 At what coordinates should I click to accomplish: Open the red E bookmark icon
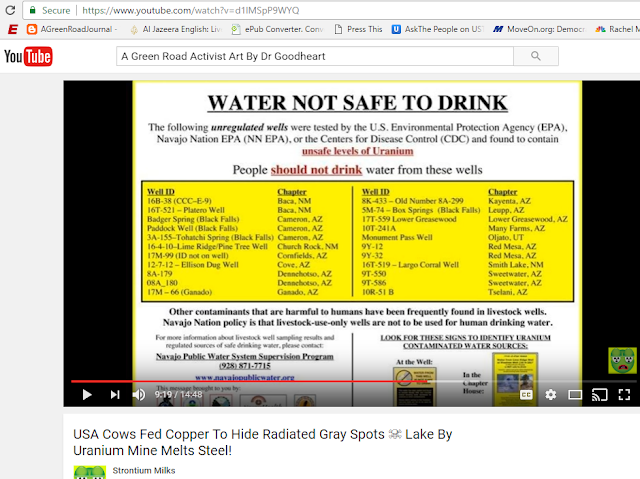point(13,29)
